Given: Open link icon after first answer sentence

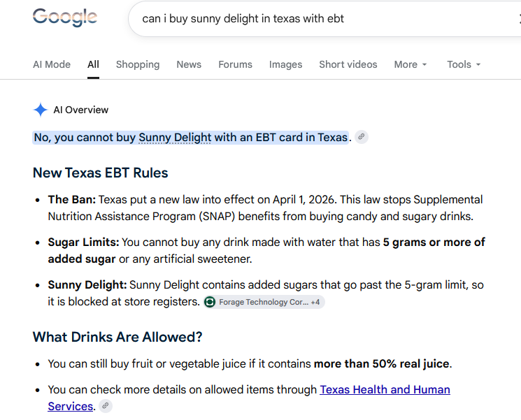Looking at the screenshot, I should tap(361, 137).
